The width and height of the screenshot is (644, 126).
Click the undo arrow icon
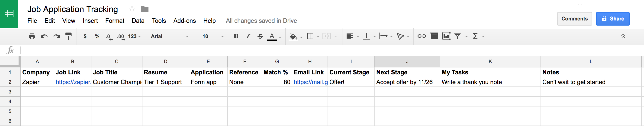pos(44,36)
